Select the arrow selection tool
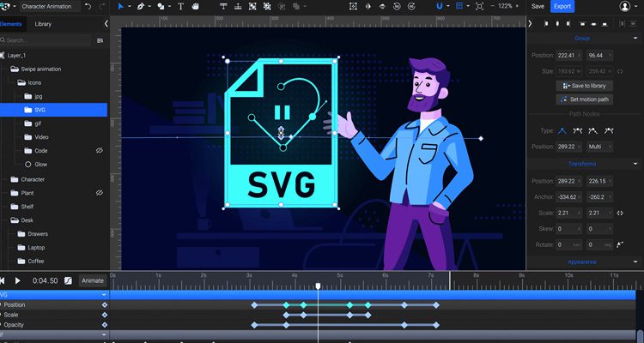 pos(120,6)
